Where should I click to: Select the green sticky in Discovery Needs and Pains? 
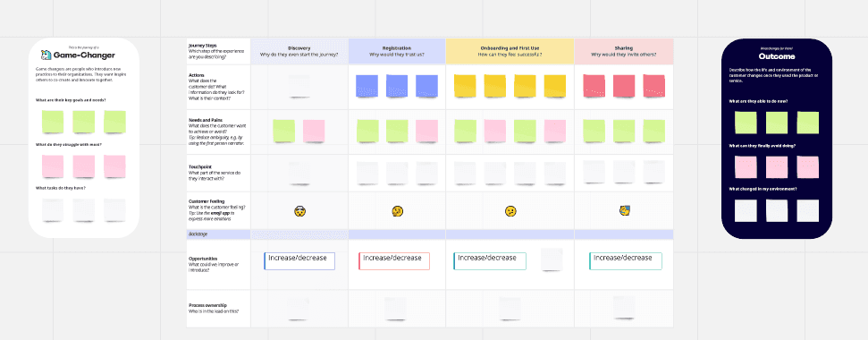tap(284, 131)
